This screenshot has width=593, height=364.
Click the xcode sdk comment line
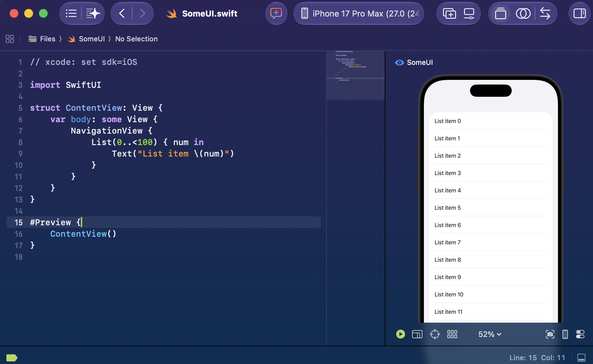click(83, 62)
